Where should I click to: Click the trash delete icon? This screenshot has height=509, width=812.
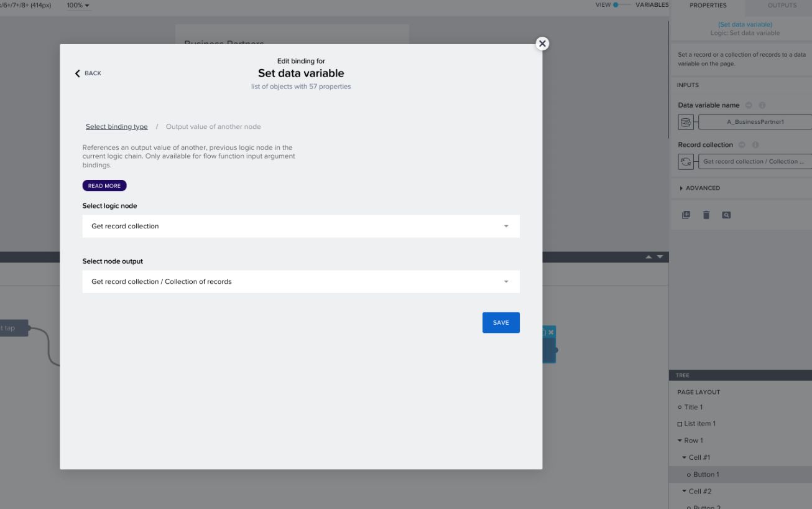coord(706,215)
